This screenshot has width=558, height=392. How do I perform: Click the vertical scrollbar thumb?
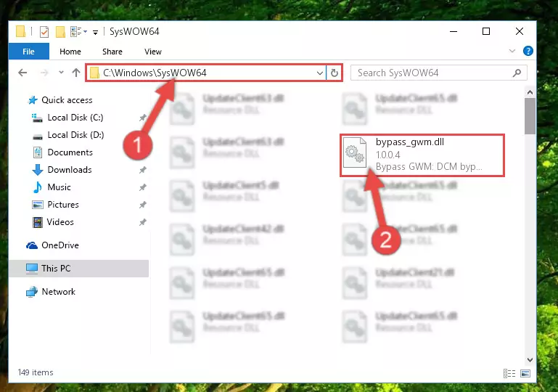click(x=530, y=116)
